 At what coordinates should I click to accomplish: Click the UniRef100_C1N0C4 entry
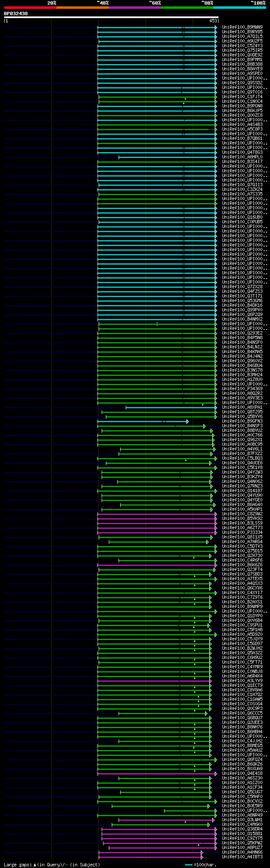click(242, 101)
